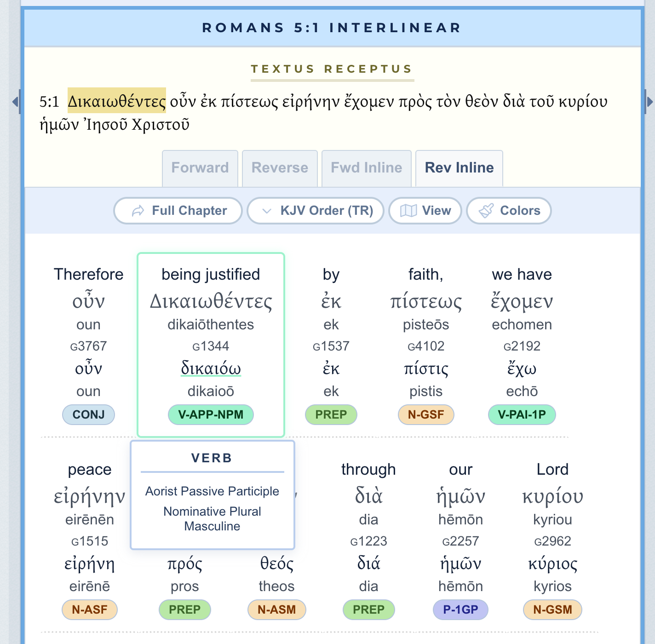This screenshot has width=655, height=644.
Task: Click the CONJ tag under oun
Action: click(x=88, y=414)
